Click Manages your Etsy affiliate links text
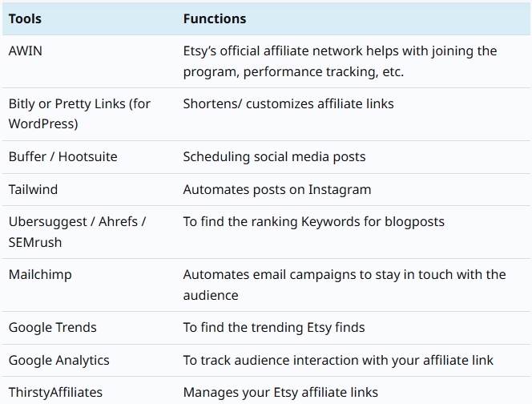The image size is (532, 404). [280, 393]
